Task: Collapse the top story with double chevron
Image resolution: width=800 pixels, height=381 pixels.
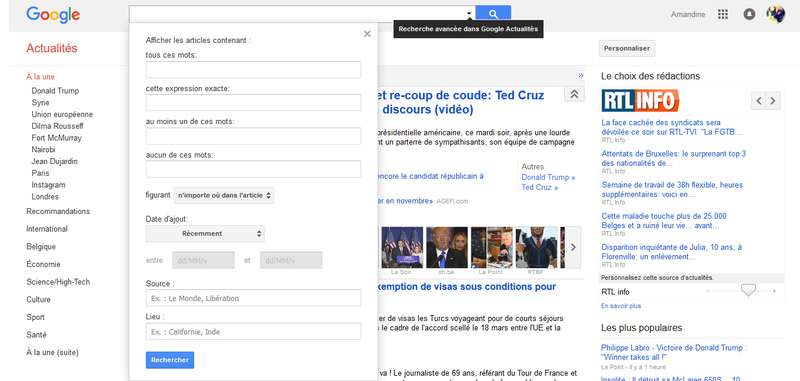Action: click(x=574, y=94)
